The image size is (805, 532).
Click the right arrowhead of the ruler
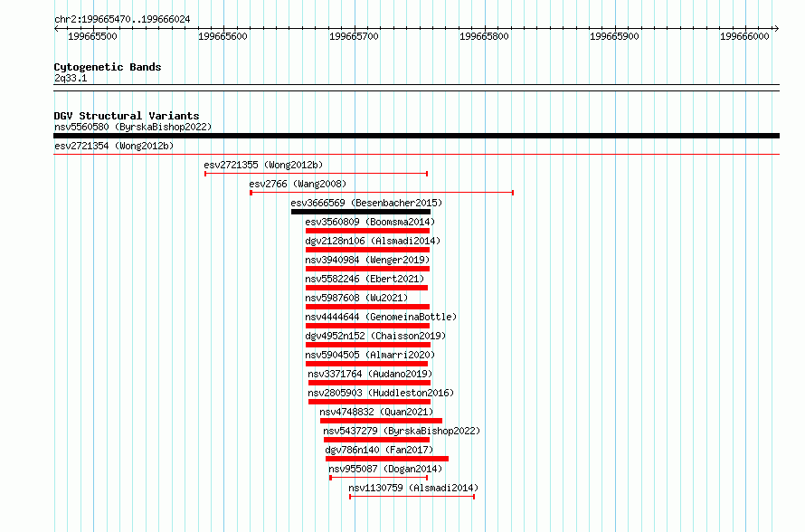click(x=776, y=29)
